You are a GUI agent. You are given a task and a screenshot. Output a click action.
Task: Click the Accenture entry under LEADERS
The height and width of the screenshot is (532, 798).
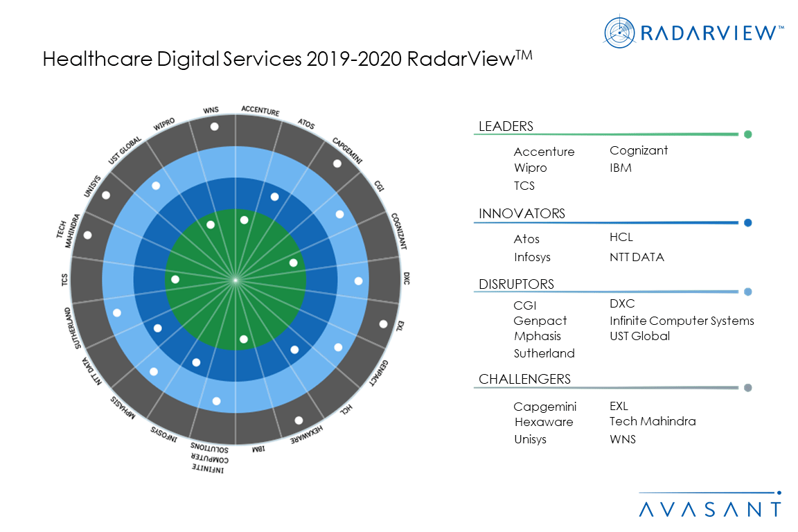point(544,151)
